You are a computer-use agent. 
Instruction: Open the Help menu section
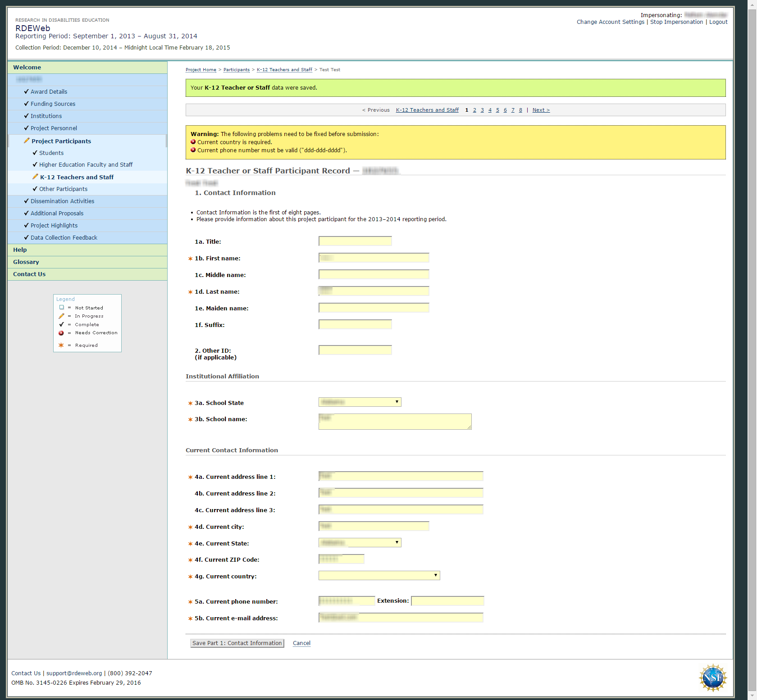pyautogui.click(x=20, y=250)
